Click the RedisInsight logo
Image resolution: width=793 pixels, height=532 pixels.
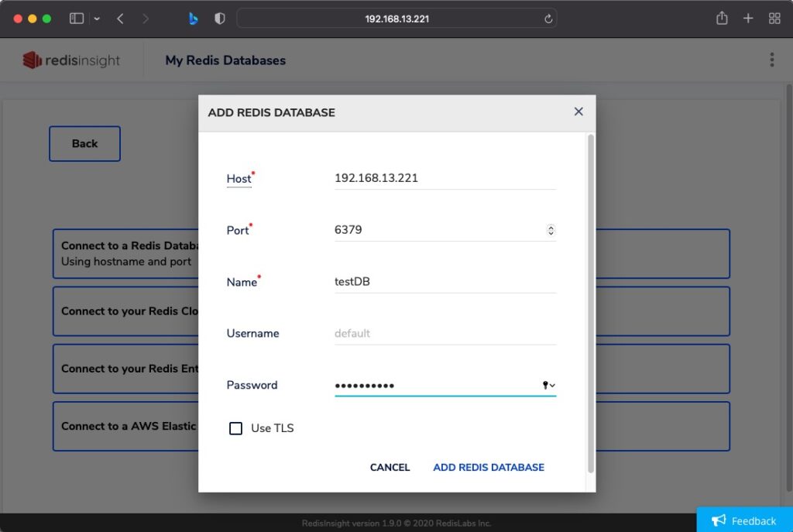(x=70, y=60)
